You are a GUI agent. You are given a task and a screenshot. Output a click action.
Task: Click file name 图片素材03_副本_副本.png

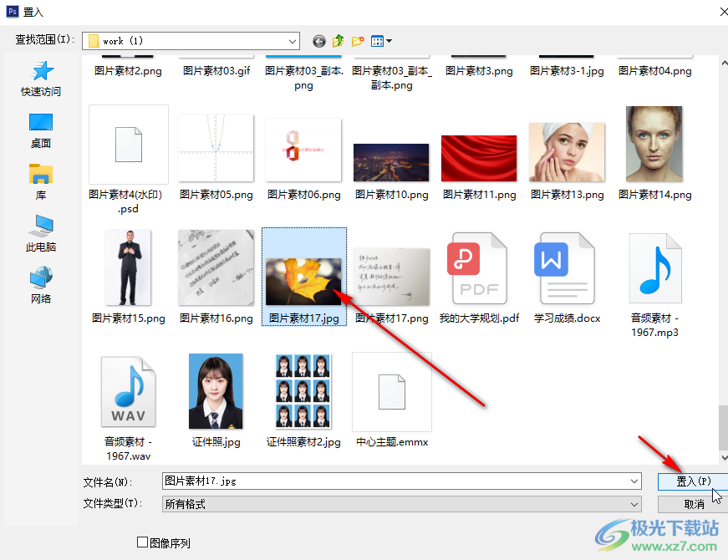(x=391, y=78)
